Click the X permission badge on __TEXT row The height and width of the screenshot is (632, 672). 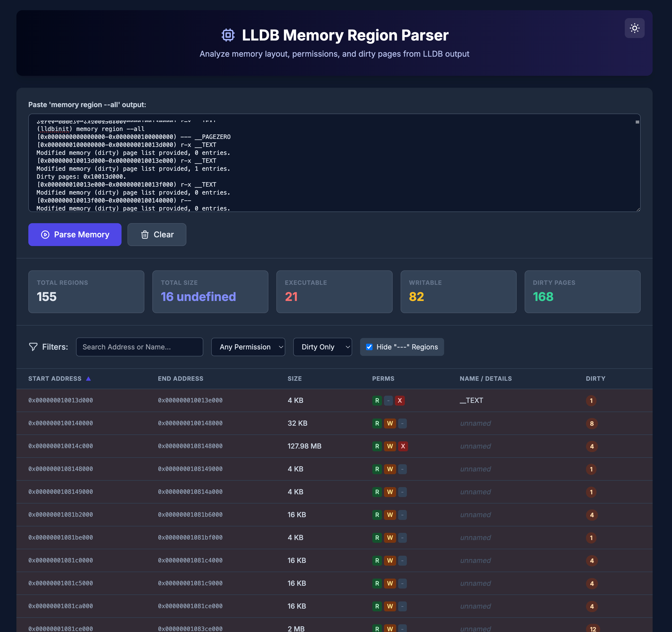click(x=400, y=400)
